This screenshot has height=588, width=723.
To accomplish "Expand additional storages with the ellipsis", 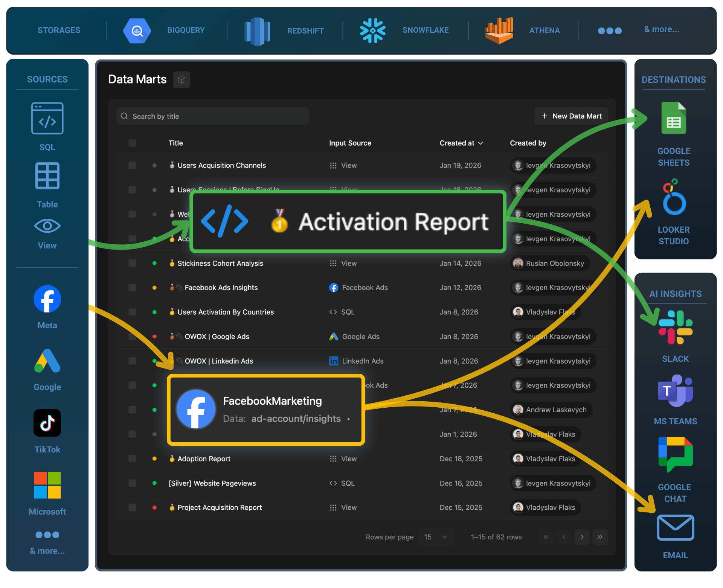I will [x=609, y=31].
